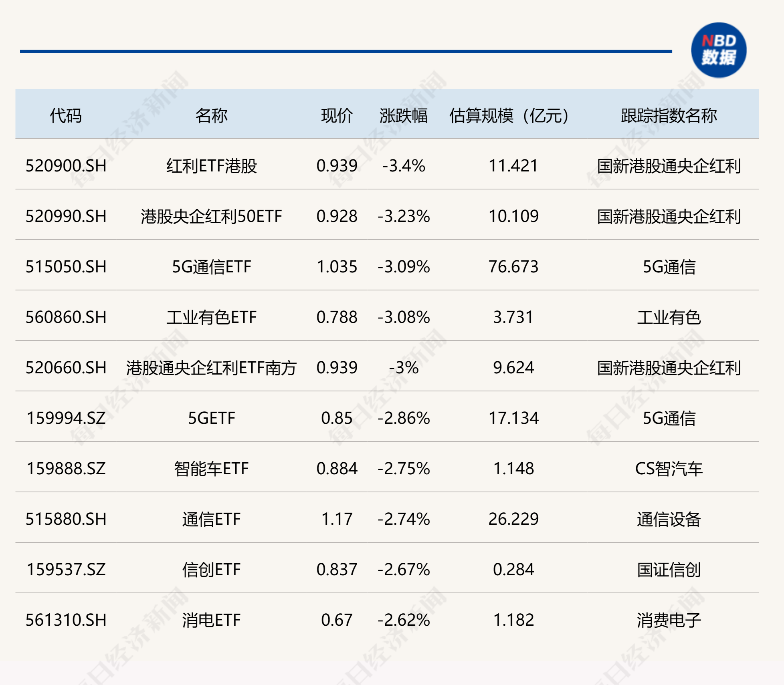
Task: Select the 名称 column header
Action: click(211, 116)
